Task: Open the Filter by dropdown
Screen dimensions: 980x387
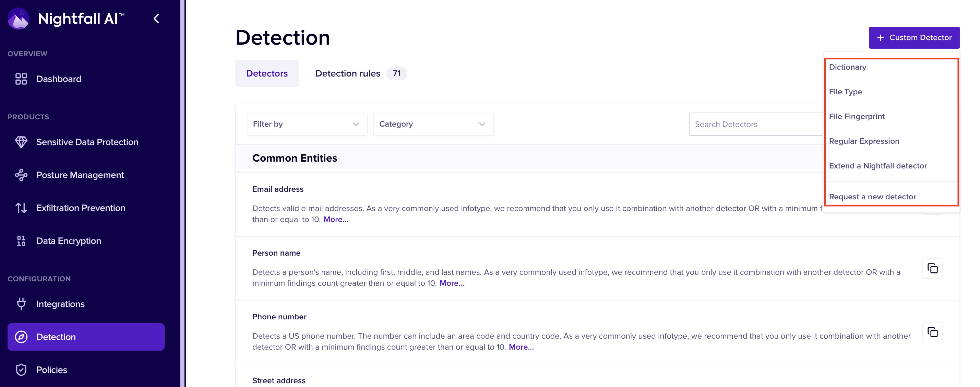Action: point(307,124)
